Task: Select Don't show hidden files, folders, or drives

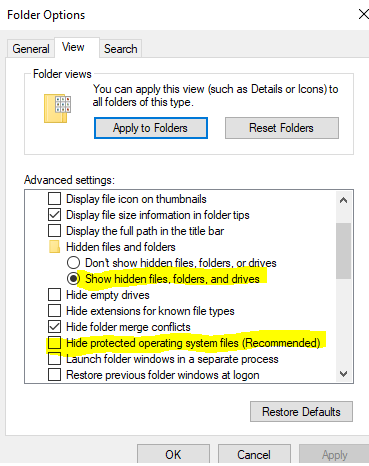Action: (x=73, y=263)
